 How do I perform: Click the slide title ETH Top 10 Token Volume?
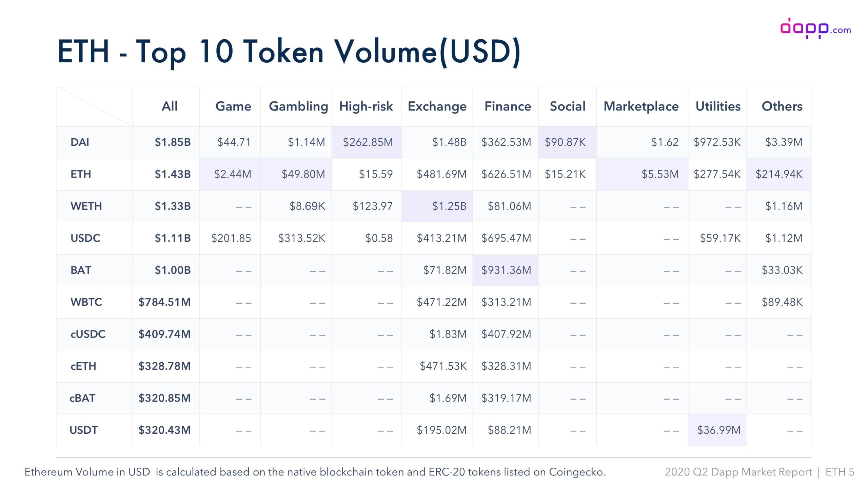point(289,52)
